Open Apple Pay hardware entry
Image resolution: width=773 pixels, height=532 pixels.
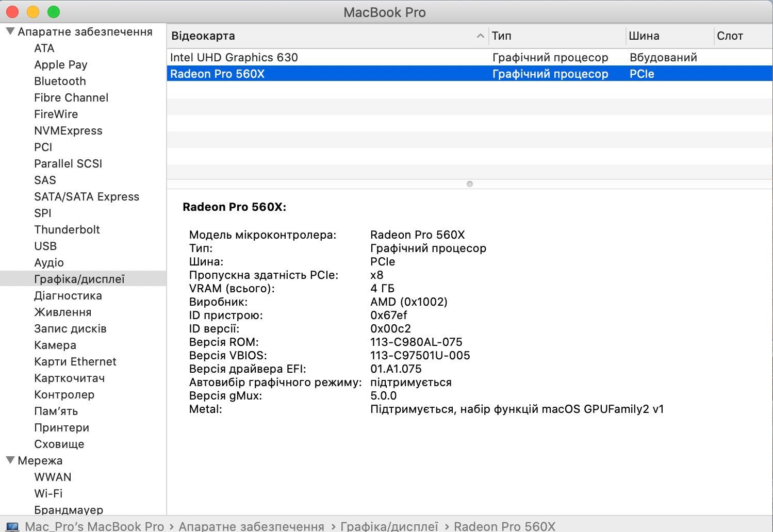(61, 64)
